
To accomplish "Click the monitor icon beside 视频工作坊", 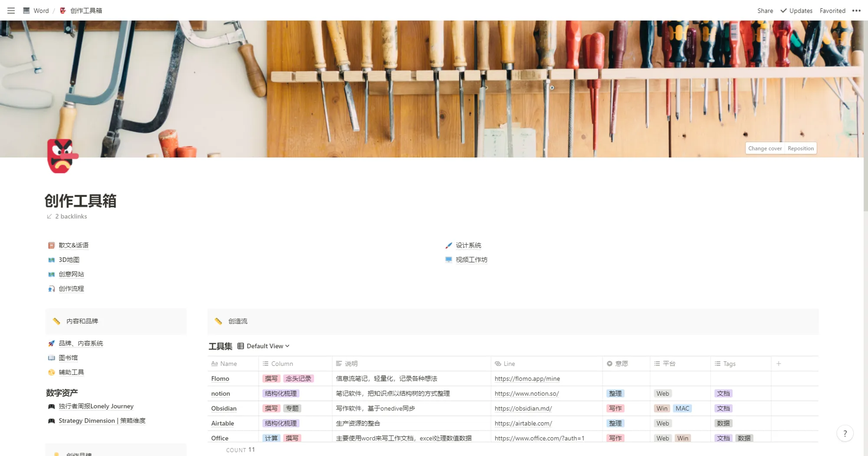I will [x=448, y=259].
